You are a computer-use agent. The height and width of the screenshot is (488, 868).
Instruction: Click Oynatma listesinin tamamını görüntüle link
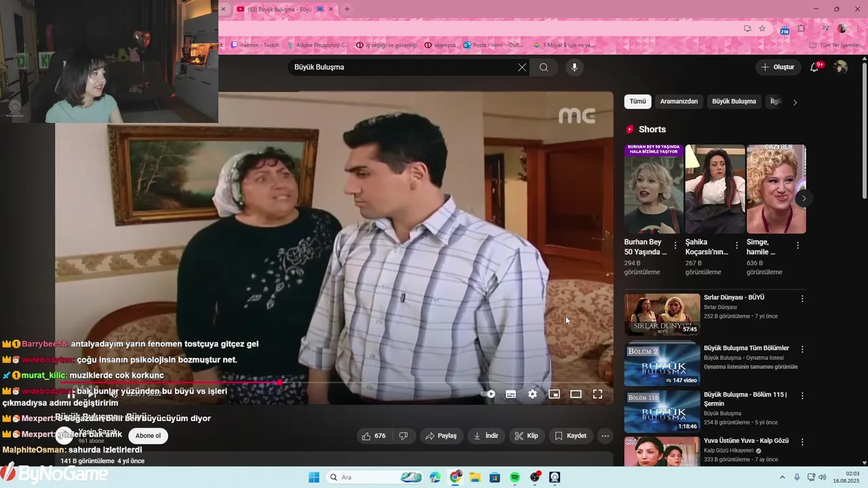pos(751,367)
